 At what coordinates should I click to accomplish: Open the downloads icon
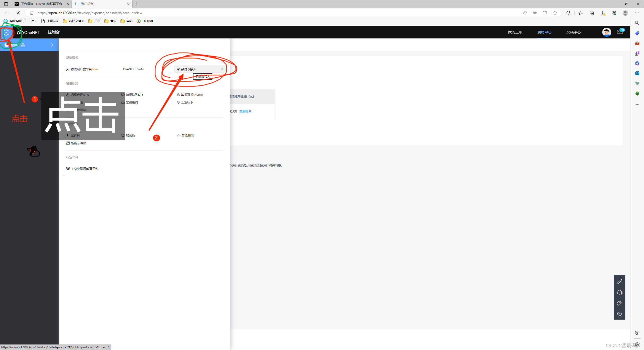point(603,13)
